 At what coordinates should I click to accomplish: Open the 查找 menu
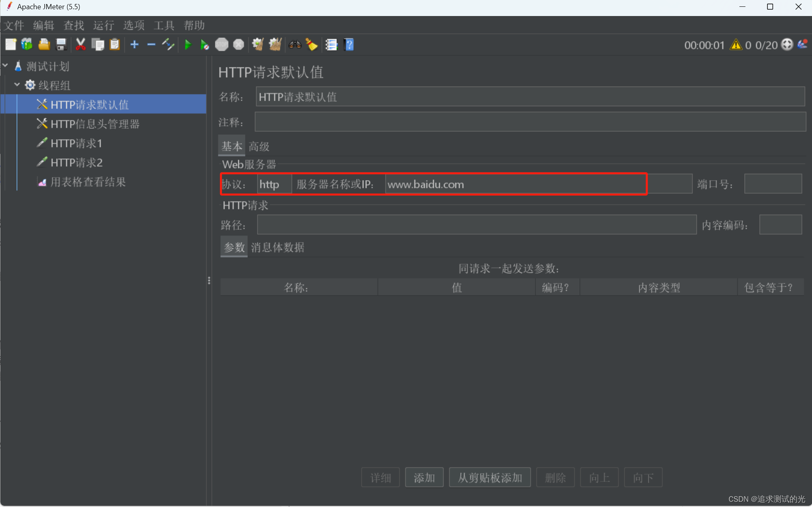point(74,26)
